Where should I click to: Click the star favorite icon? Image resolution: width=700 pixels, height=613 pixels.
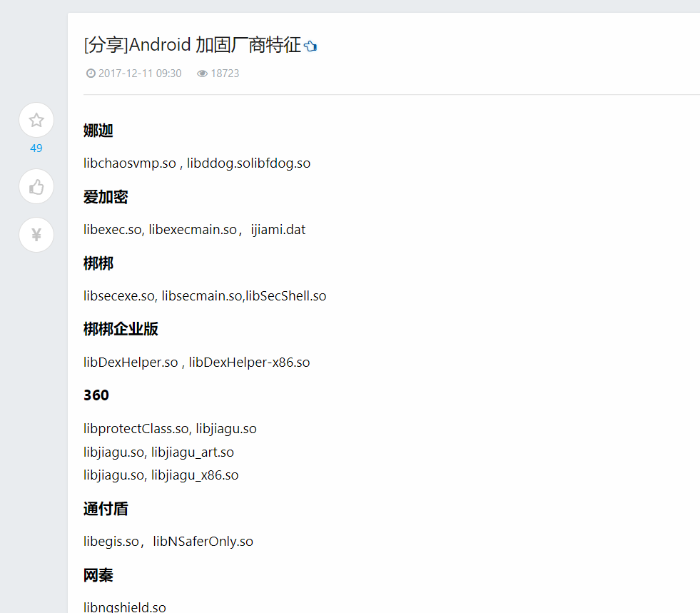point(36,120)
